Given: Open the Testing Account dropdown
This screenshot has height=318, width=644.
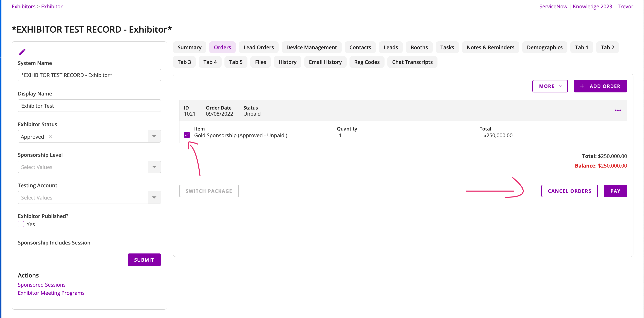Looking at the screenshot, I should tap(154, 198).
